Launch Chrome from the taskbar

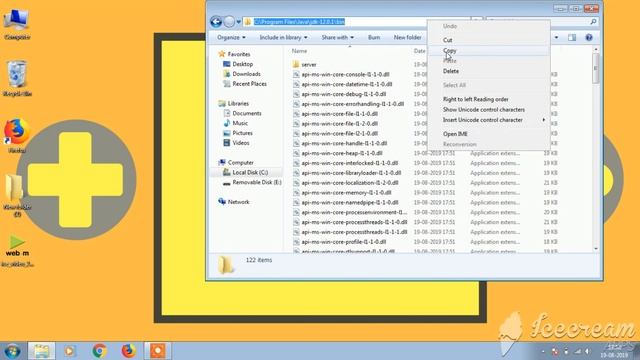(x=99, y=351)
